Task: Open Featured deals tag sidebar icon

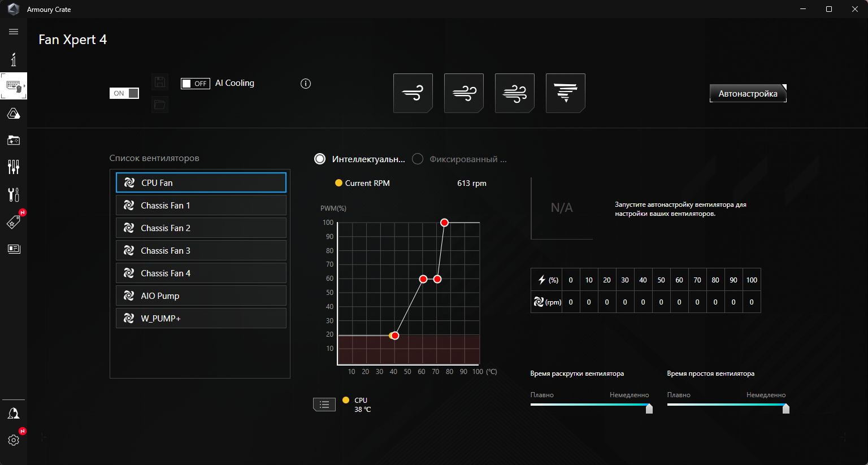Action: [x=14, y=221]
